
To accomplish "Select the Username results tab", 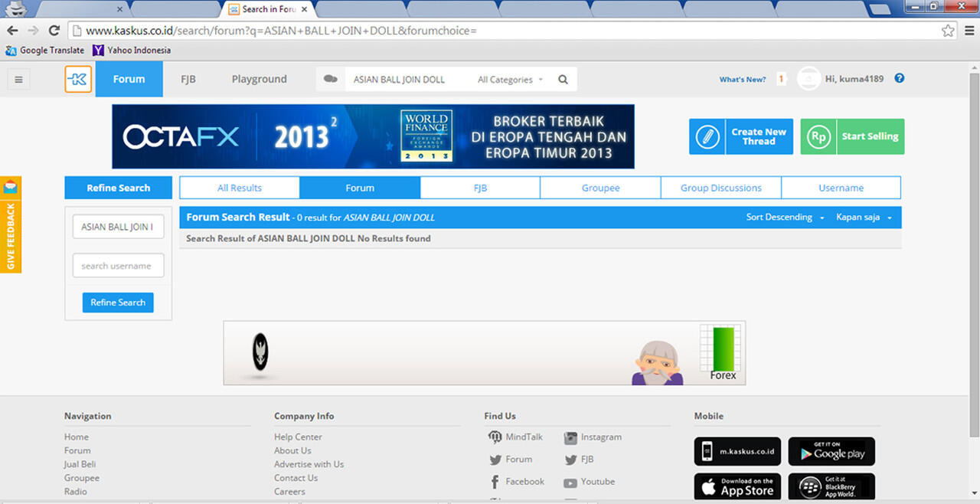I will pos(841,188).
